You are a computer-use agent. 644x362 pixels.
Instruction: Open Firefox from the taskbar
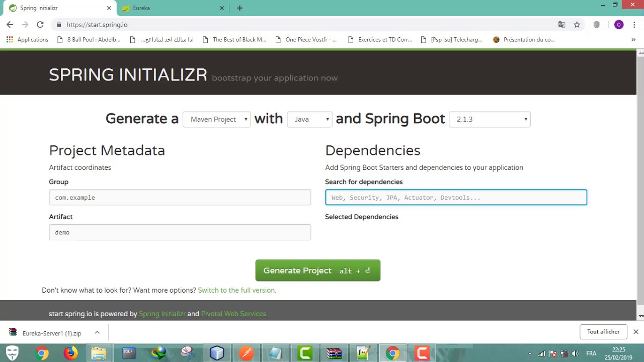[x=71, y=353]
